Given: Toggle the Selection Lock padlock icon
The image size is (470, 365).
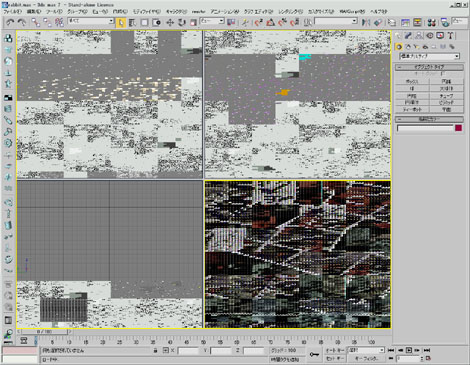Looking at the screenshot, I should [x=155, y=351].
